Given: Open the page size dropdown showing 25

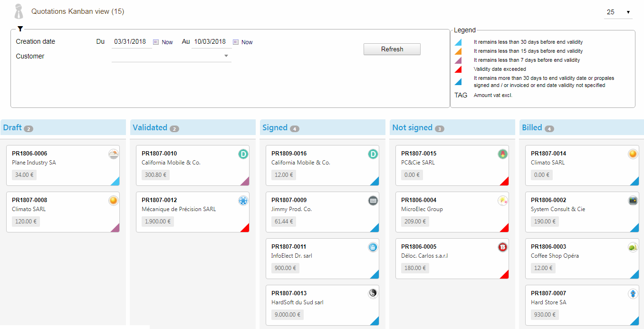Looking at the screenshot, I should [618, 12].
